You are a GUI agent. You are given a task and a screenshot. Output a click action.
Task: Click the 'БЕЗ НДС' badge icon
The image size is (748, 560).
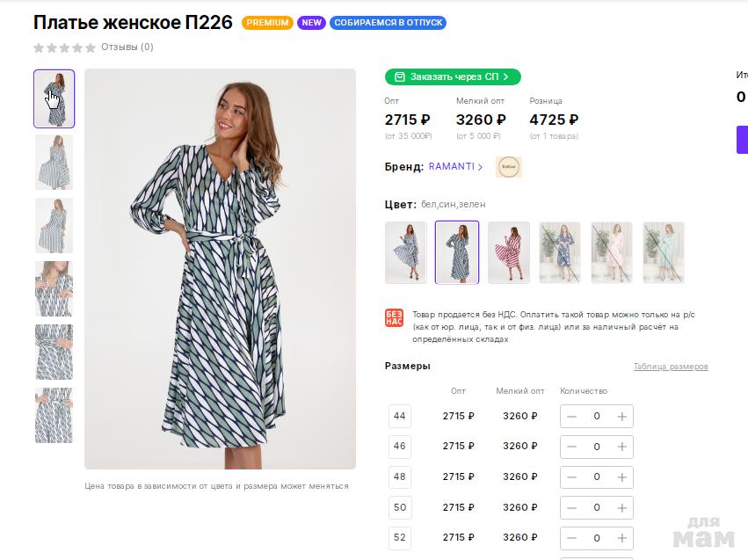click(x=394, y=318)
